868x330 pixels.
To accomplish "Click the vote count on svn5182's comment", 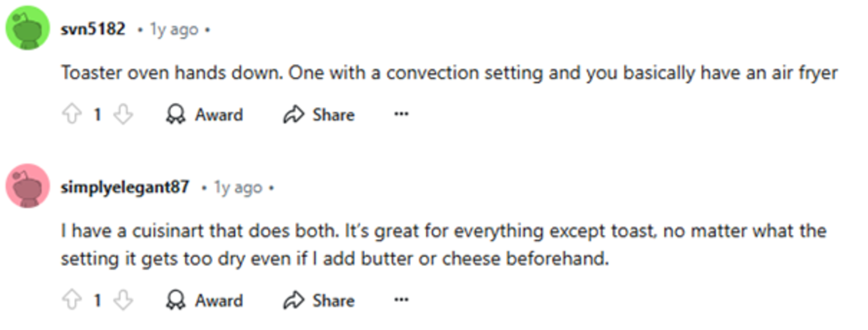I will pos(98,115).
